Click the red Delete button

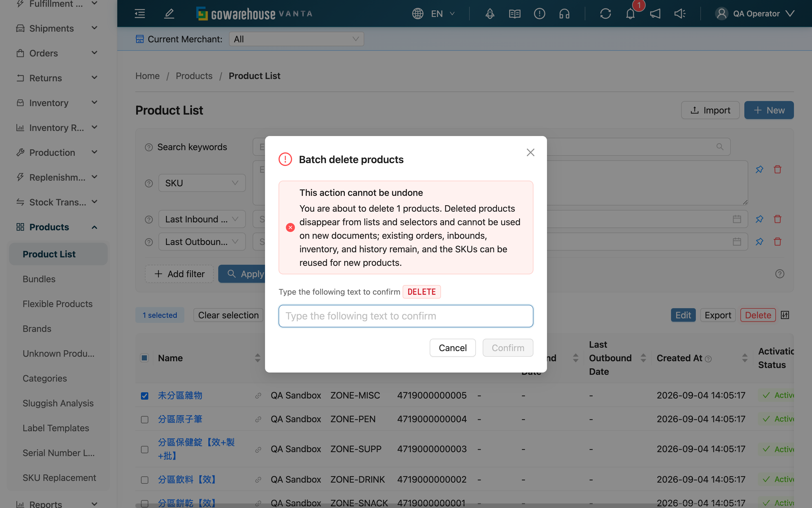click(x=758, y=315)
